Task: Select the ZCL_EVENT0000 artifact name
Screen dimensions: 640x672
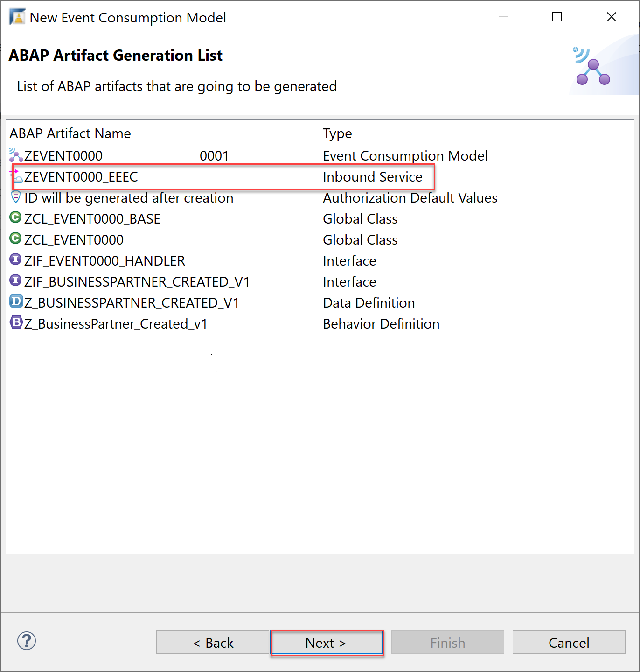Action: [74, 240]
